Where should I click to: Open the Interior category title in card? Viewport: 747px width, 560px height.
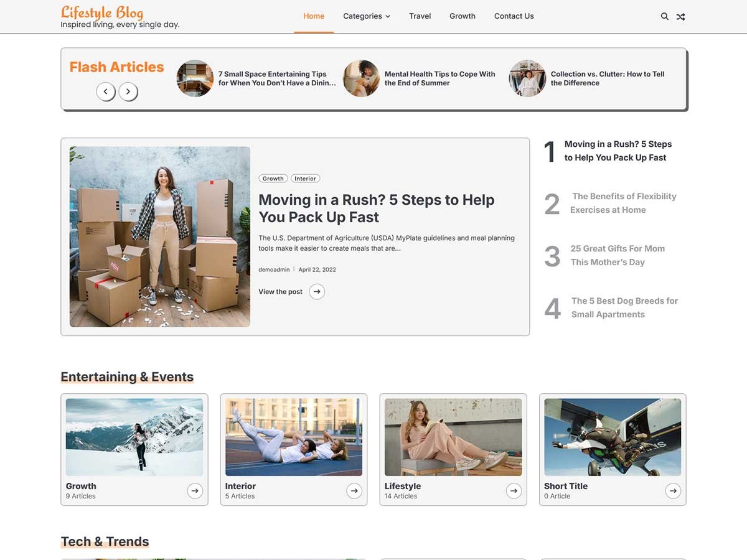[x=240, y=486]
